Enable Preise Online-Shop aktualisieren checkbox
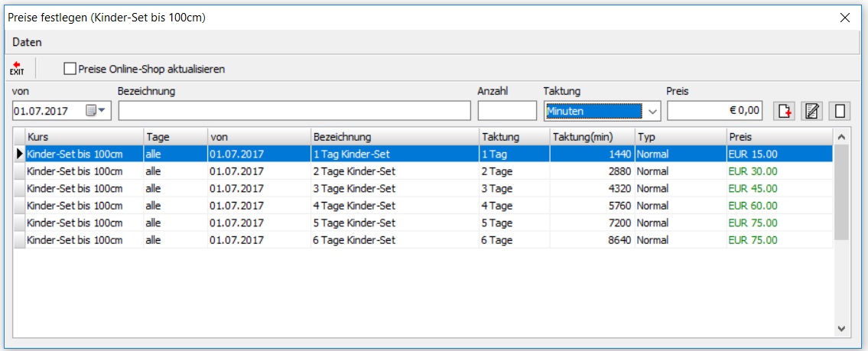Screen dimensions: 868x351 69,69
